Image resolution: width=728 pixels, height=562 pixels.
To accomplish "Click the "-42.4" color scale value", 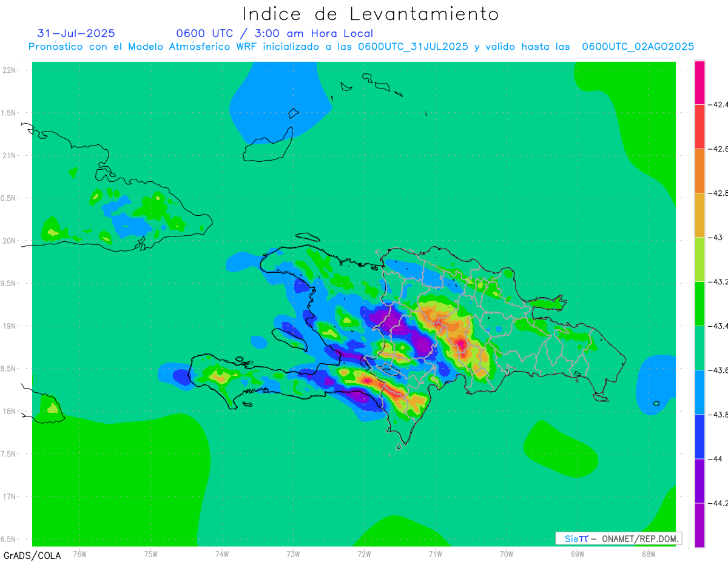I will click(x=718, y=105).
